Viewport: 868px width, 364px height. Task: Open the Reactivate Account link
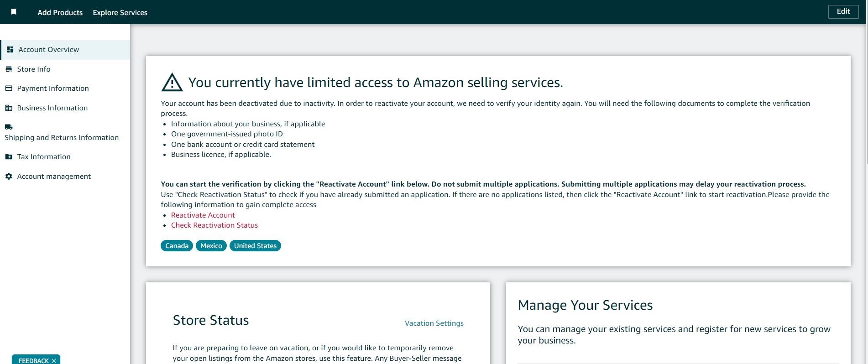pos(203,215)
